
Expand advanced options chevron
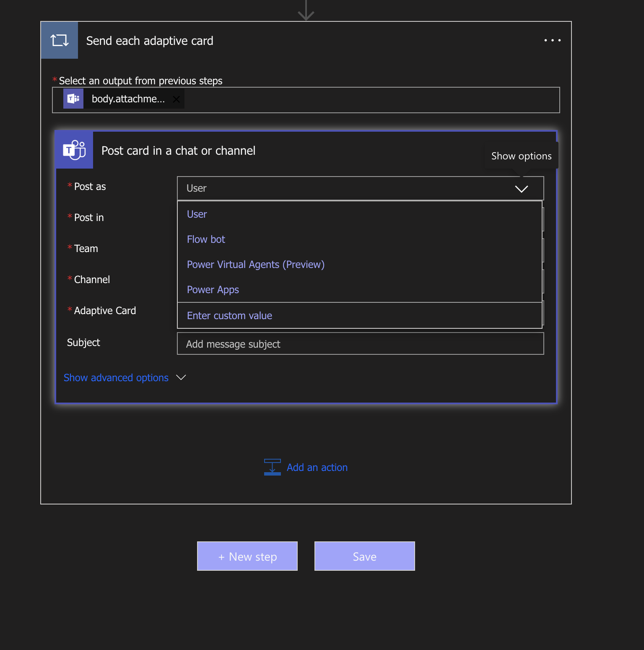click(181, 377)
